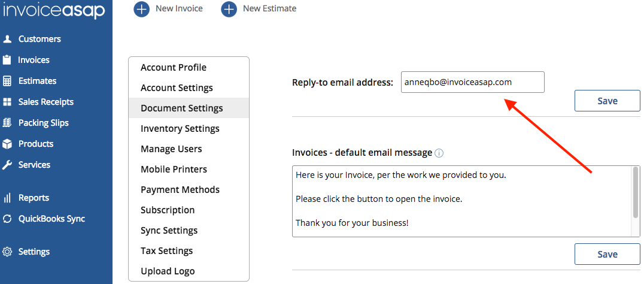
Task: Click the Reports bar chart icon
Action: (x=7, y=198)
